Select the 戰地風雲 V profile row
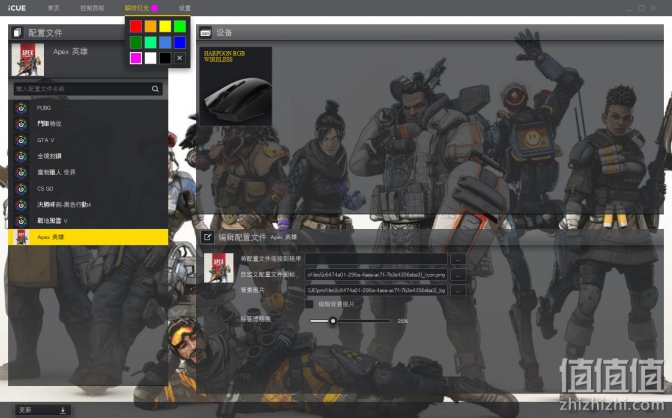The width and height of the screenshot is (672, 418). pyautogui.click(x=88, y=221)
